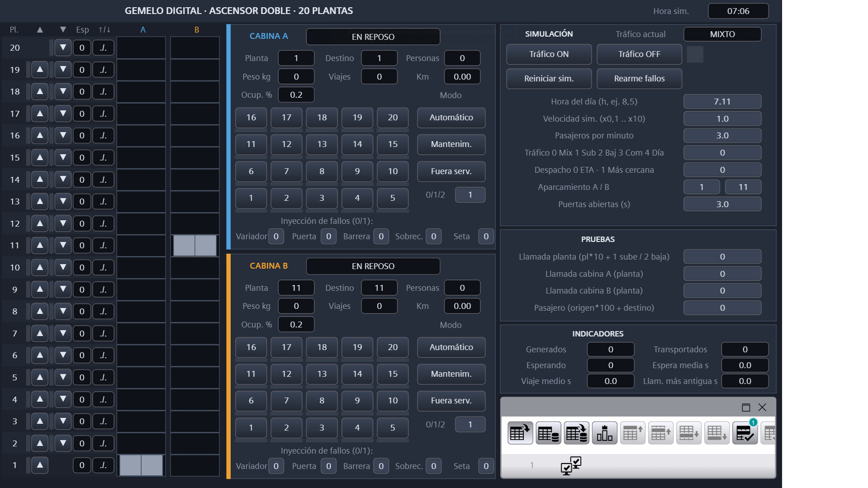868x488 pixels.
Task: Select floor 13 in Cabina A keypad
Action: click(322, 144)
